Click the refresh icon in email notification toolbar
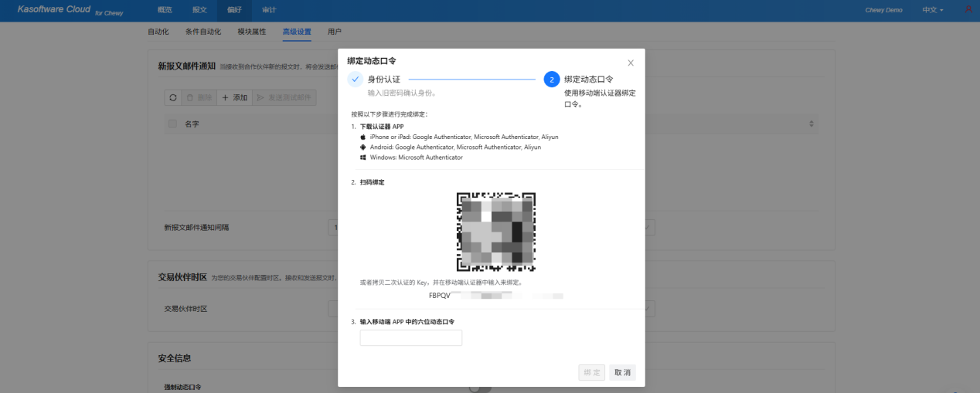Image resolution: width=980 pixels, height=393 pixels. pyautogui.click(x=173, y=98)
